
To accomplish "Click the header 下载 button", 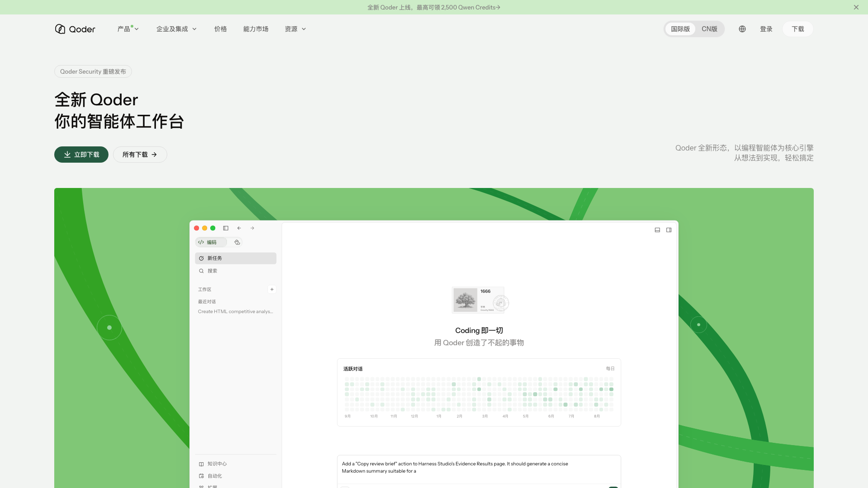I will click(x=798, y=29).
